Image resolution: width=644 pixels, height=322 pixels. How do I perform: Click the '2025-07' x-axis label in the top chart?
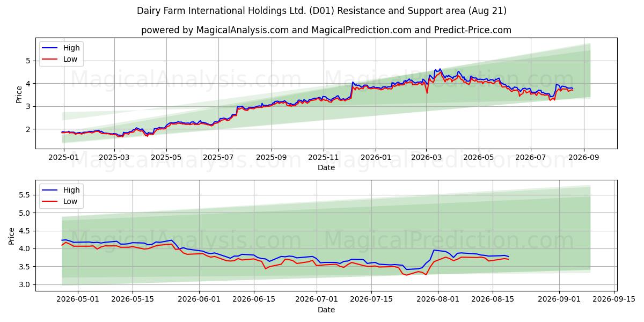218,158
